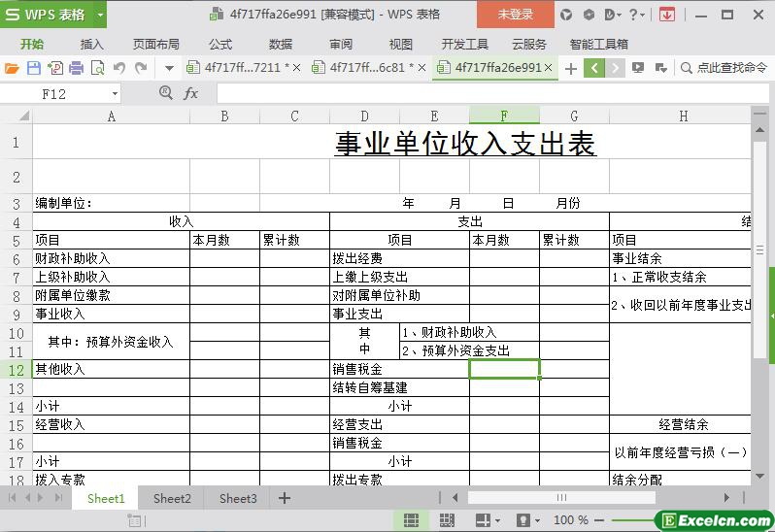Switch to normal view in status bar
The width and height of the screenshot is (775, 532).
pyautogui.click(x=411, y=520)
